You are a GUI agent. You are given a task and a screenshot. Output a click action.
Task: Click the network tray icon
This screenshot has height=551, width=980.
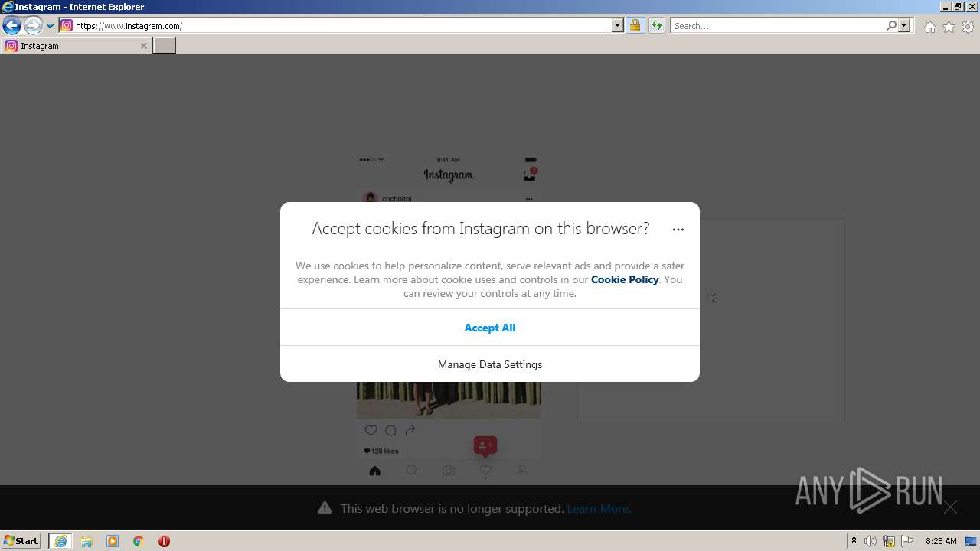point(889,541)
